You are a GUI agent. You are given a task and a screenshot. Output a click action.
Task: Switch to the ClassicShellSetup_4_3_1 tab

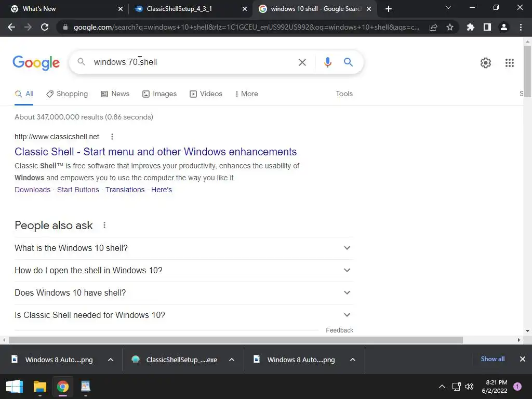[x=190, y=9]
